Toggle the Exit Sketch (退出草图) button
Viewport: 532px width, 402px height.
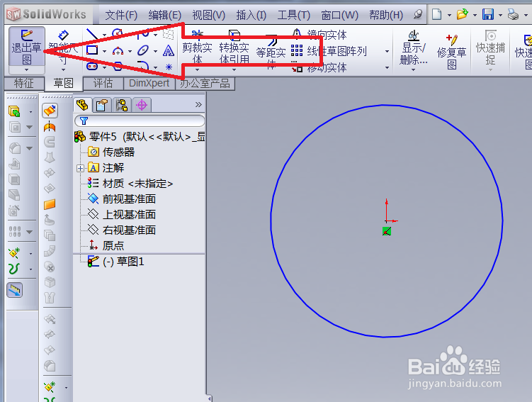tap(26, 47)
